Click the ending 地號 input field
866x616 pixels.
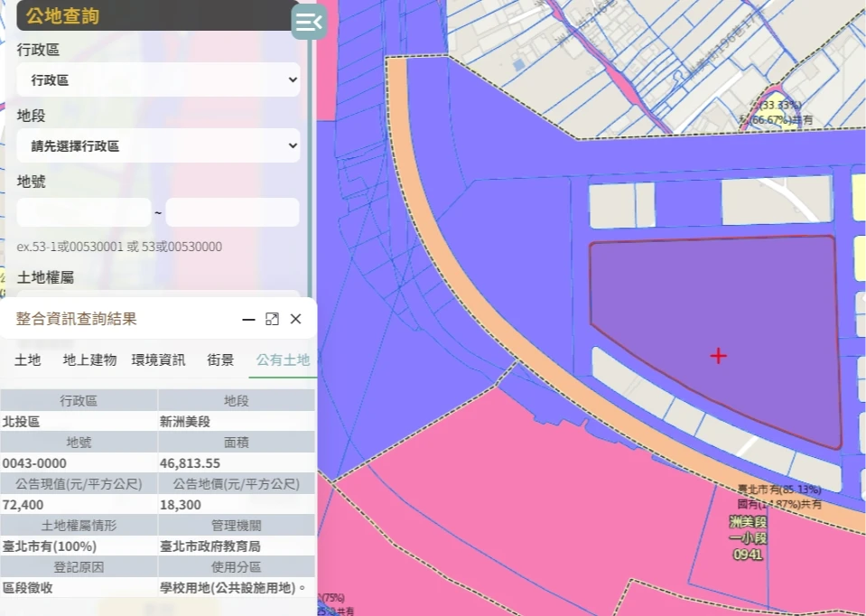click(x=232, y=212)
